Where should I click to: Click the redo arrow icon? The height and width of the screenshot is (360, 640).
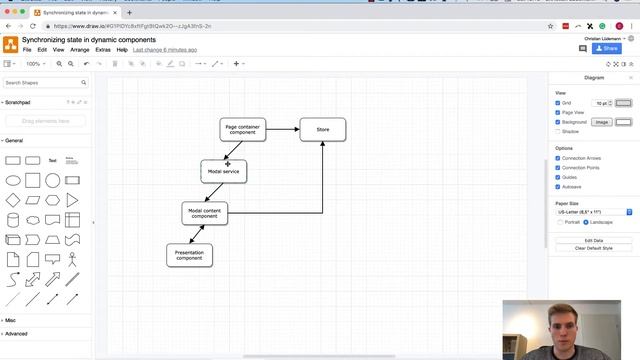(99, 64)
